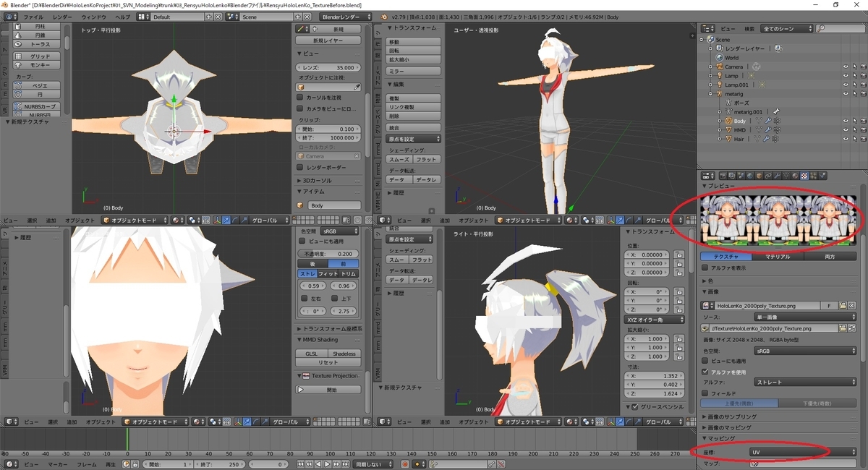The height and width of the screenshot is (470, 868).
Task: Open the Material sphere properties tab
Action: [795, 176]
